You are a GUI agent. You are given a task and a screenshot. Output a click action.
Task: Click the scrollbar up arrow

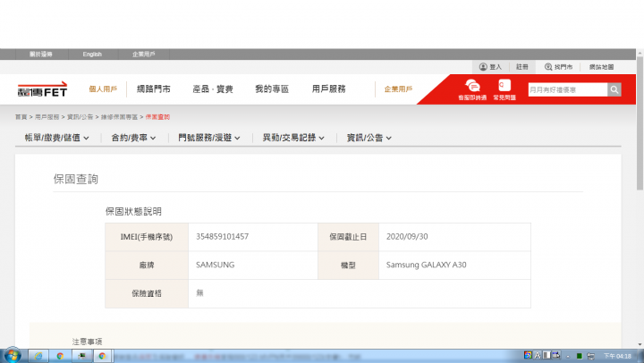coord(640,53)
